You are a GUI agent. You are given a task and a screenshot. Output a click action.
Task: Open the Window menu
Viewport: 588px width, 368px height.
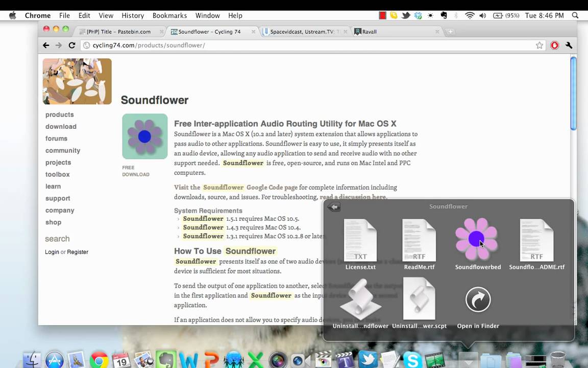207,15
